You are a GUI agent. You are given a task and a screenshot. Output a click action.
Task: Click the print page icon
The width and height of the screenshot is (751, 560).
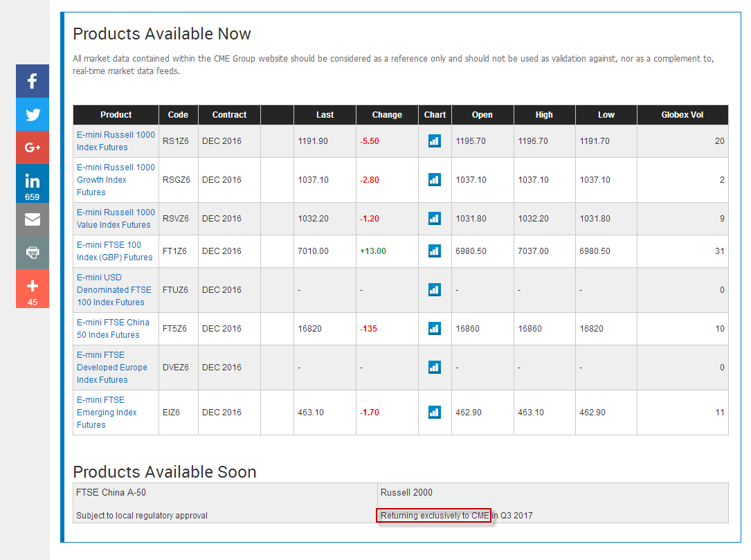pyautogui.click(x=33, y=253)
